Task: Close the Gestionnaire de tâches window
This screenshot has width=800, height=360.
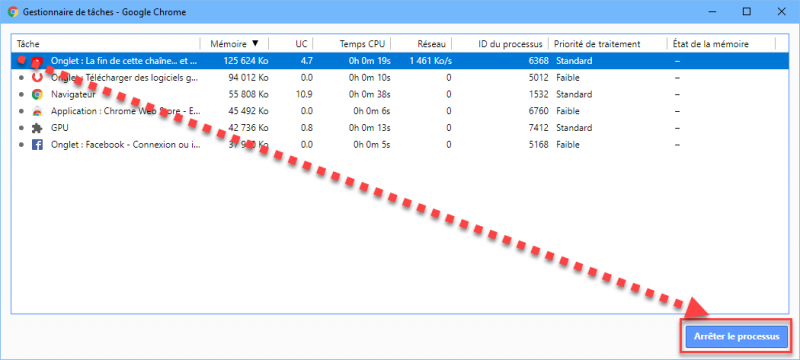Action: 781,12
